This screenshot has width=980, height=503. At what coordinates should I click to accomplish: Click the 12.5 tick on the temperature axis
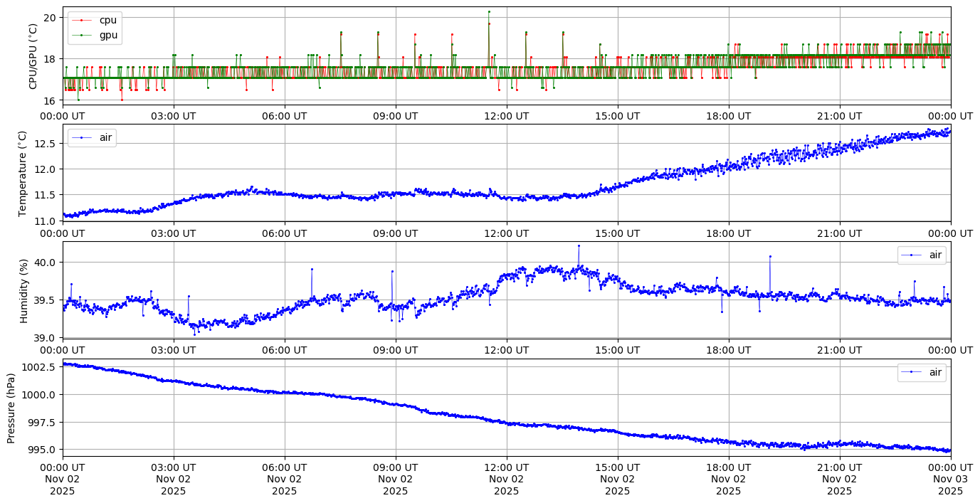tap(46, 144)
